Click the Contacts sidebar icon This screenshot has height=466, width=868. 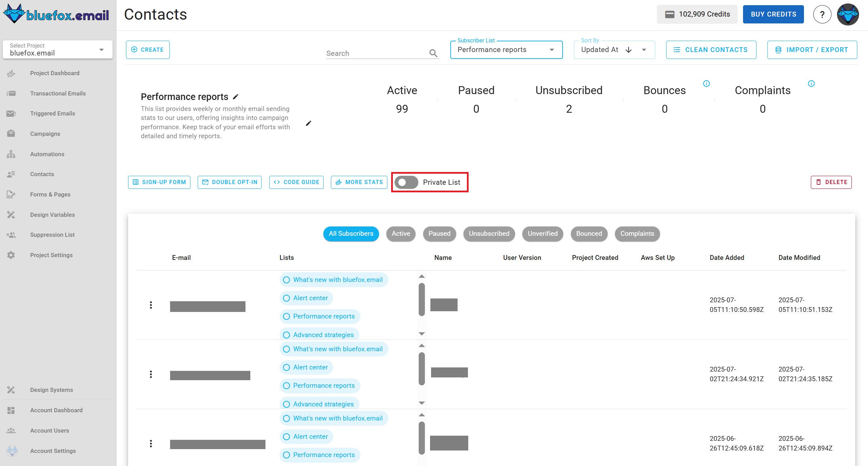[11, 174]
